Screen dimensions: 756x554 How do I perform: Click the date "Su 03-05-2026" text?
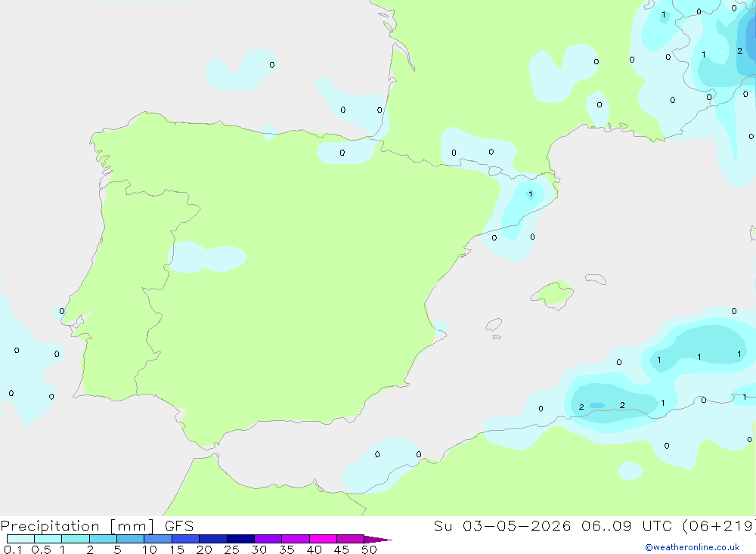tap(502, 526)
